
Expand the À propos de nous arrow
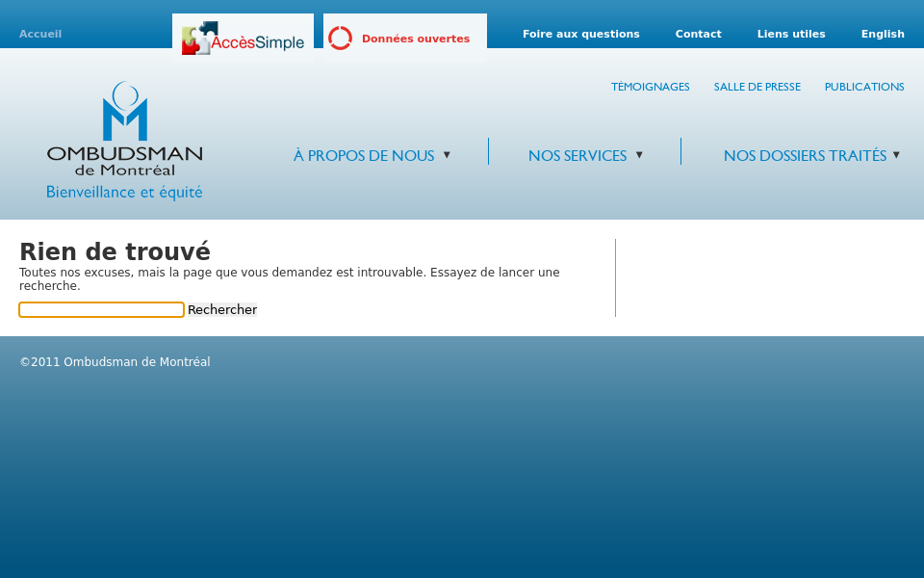(x=447, y=154)
